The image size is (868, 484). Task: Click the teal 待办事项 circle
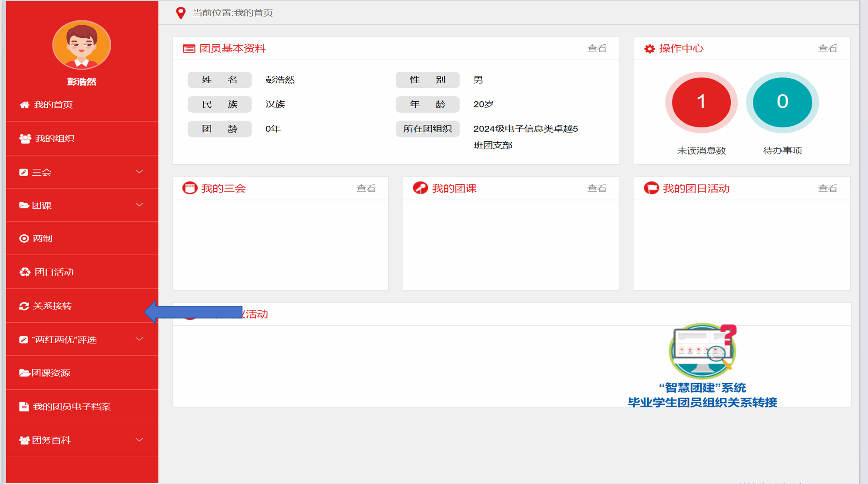(x=782, y=102)
